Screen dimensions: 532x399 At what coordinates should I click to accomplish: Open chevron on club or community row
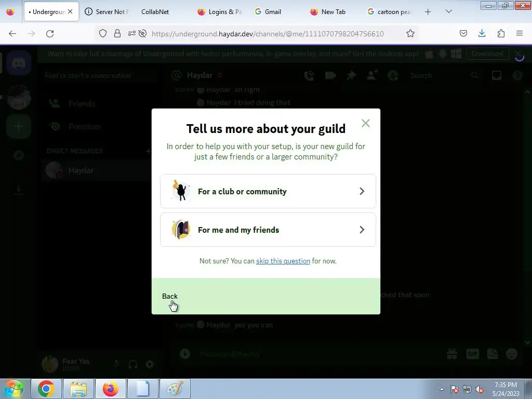click(362, 191)
